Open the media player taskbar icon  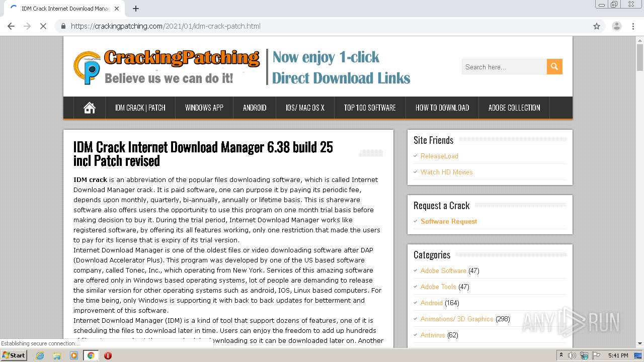(x=74, y=355)
